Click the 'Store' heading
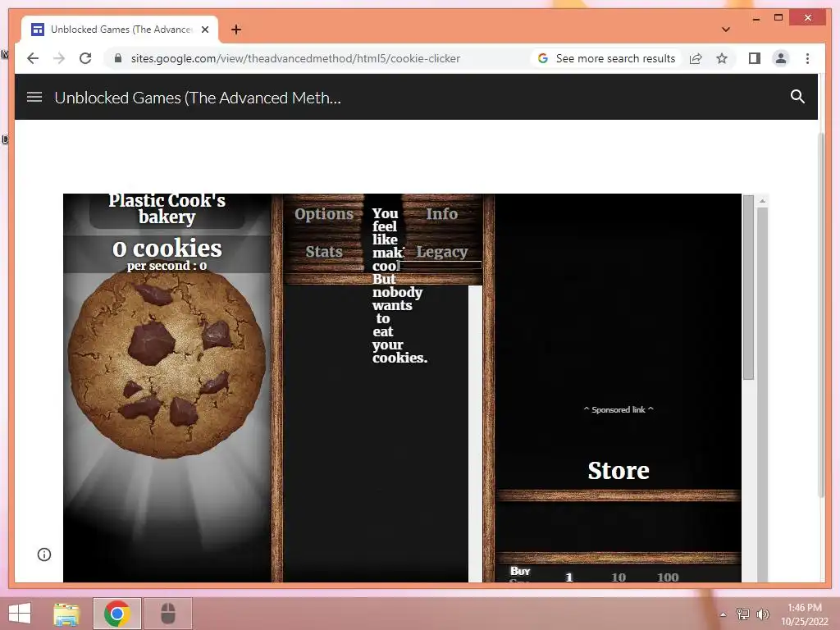This screenshot has height=630, width=840. tap(619, 470)
